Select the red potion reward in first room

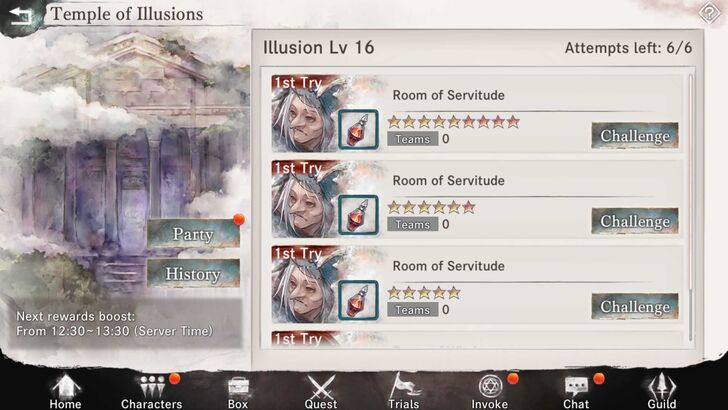[358, 130]
